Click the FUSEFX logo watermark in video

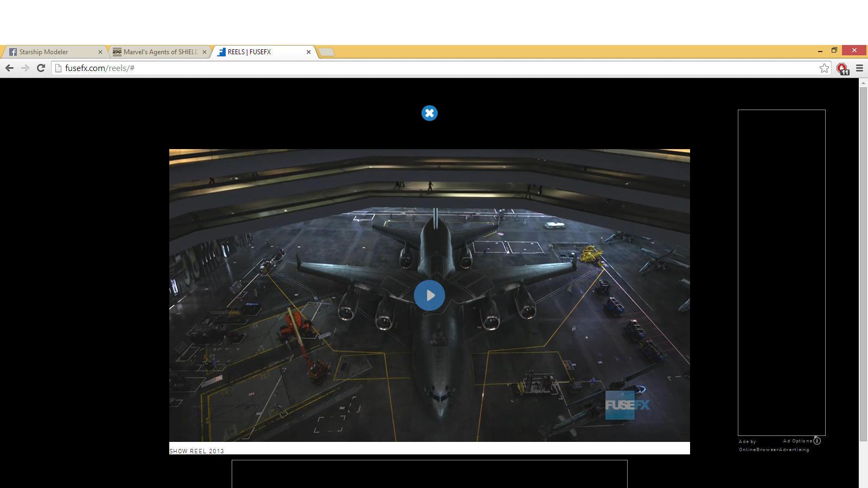tap(627, 405)
